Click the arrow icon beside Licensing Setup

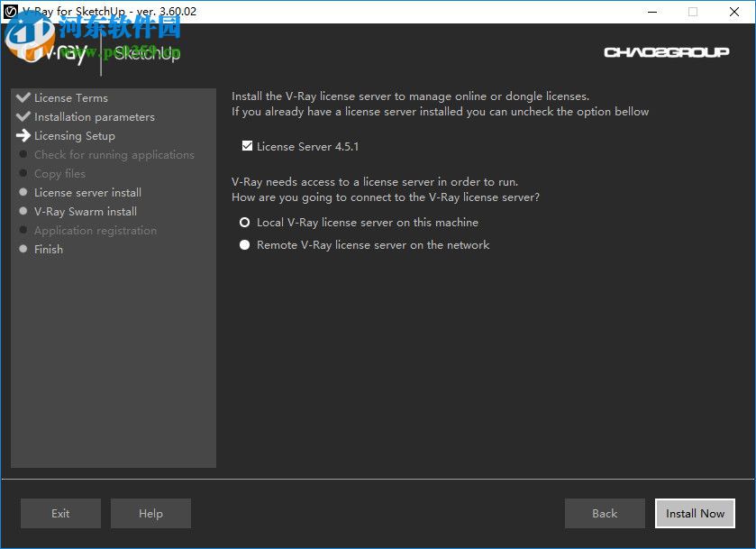click(23, 135)
